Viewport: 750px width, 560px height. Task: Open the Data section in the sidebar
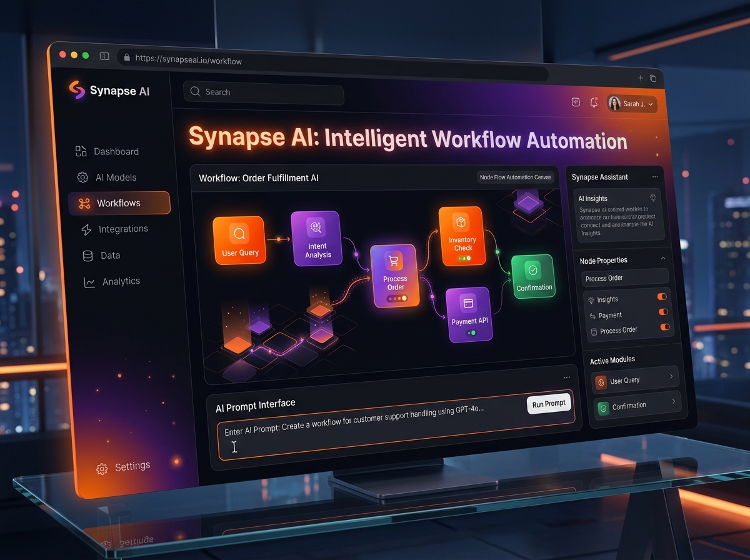(101, 256)
